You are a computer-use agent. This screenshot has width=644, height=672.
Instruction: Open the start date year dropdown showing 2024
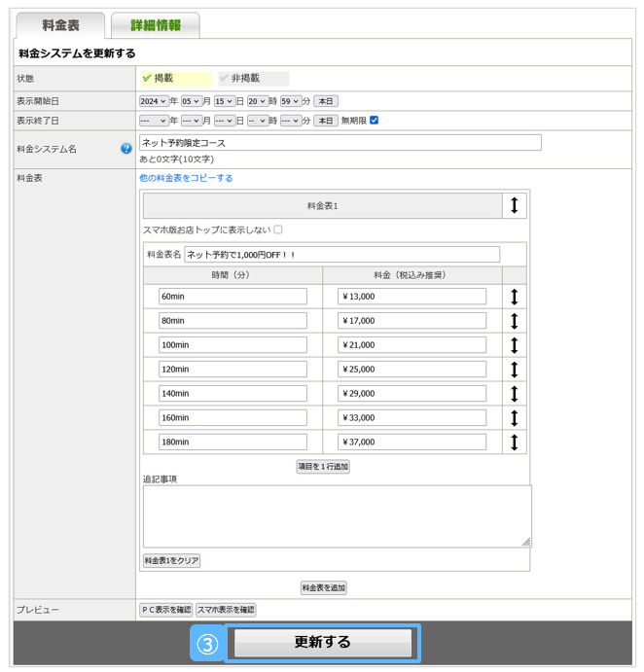coord(154,101)
